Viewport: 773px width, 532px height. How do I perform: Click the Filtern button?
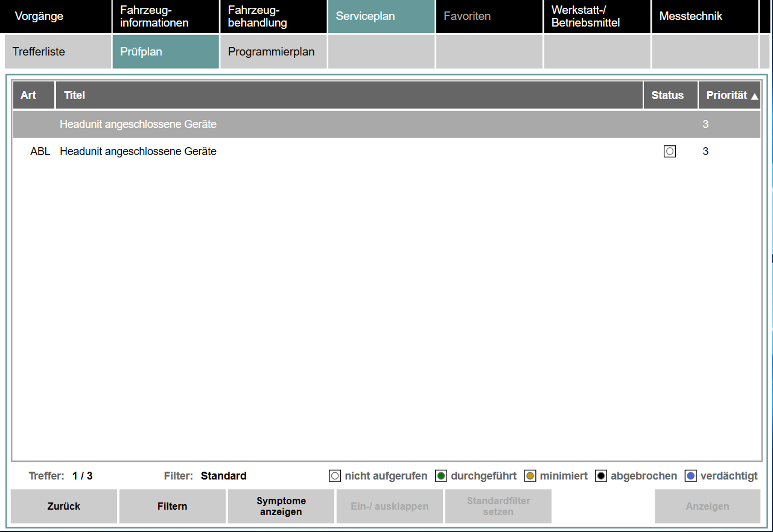point(172,506)
